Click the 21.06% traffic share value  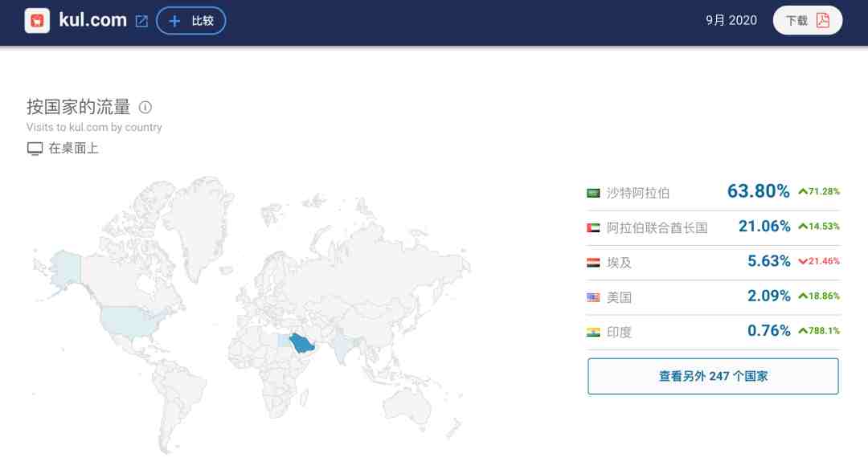(x=764, y=227)
